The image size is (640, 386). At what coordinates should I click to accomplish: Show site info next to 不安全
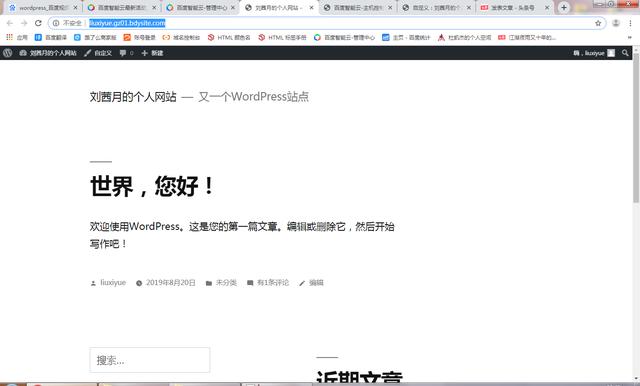56,23
